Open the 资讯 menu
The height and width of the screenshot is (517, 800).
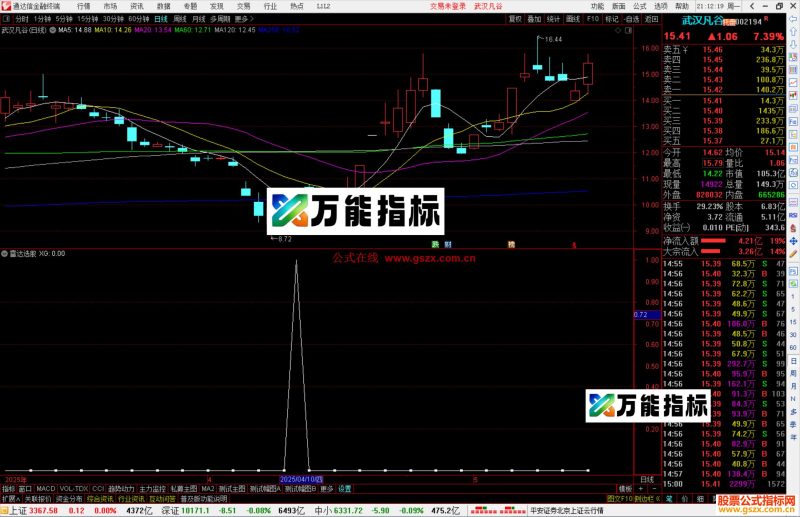pos(137,6)
